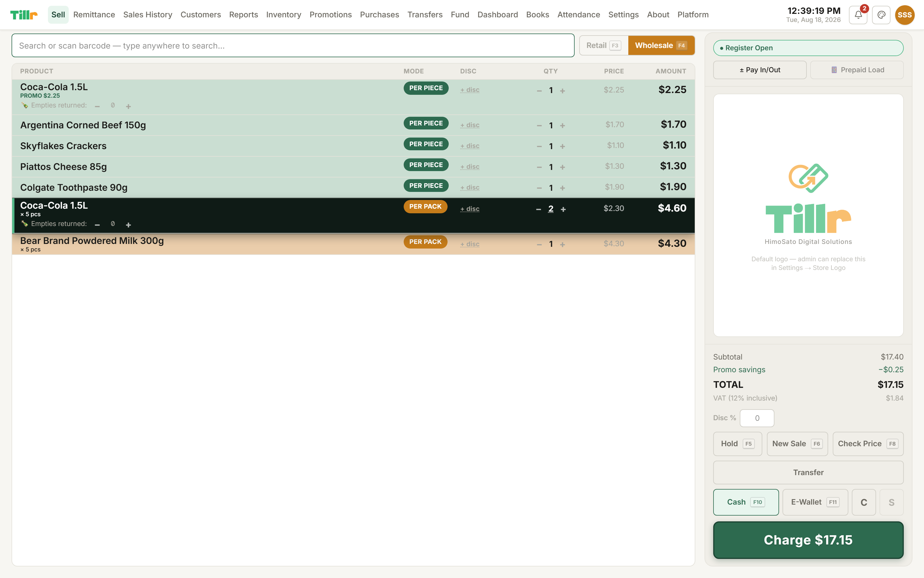
Task: Decrease quantity for Coca-Cola 1.5L per piece
Action: (539, 90)
